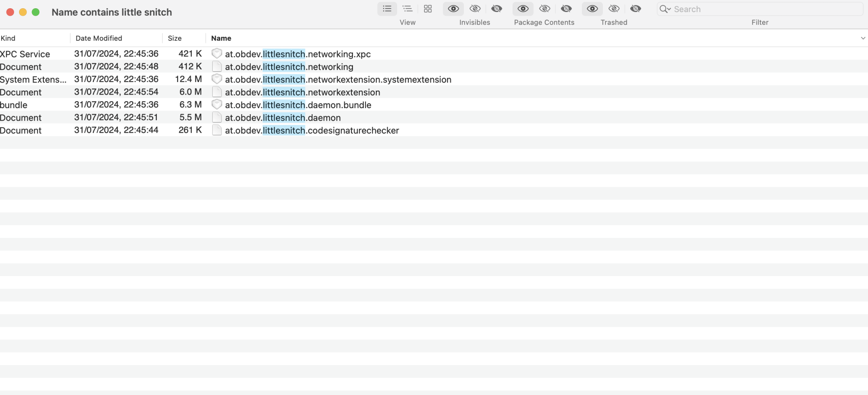Click shield icon of networkextension.systemextension
Image resolution: width=868 pixels, height=395 pixels.
coord(217,79)
